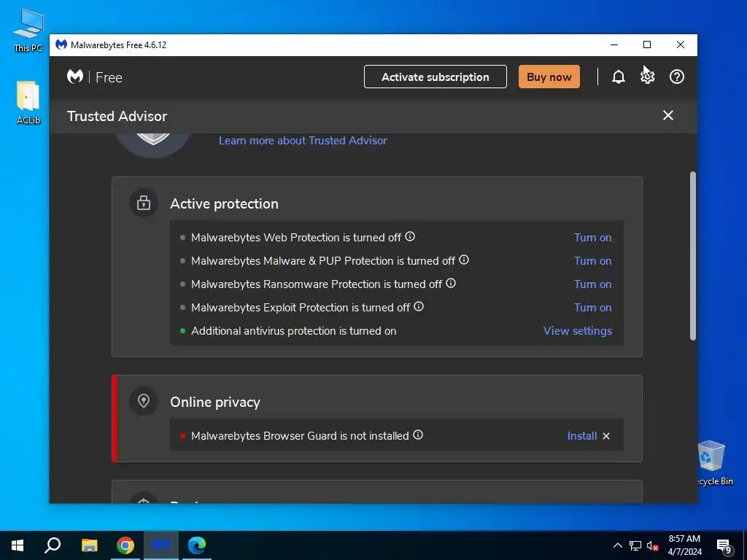Install Malwarebytes Browser Guard

tap(581, 436)
